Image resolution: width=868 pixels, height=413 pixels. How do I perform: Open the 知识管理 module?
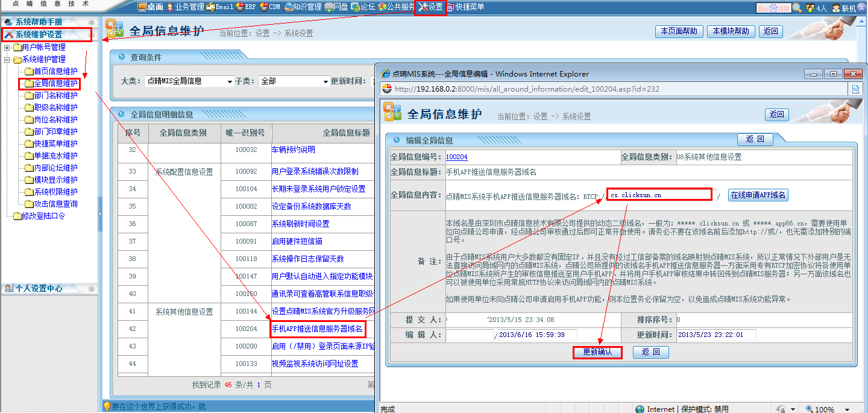pyautogui.click(x=289, y=7)
